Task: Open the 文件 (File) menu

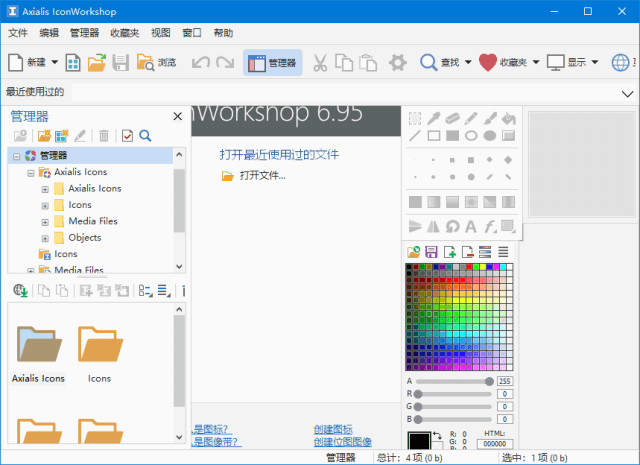Action: (18, 33)
